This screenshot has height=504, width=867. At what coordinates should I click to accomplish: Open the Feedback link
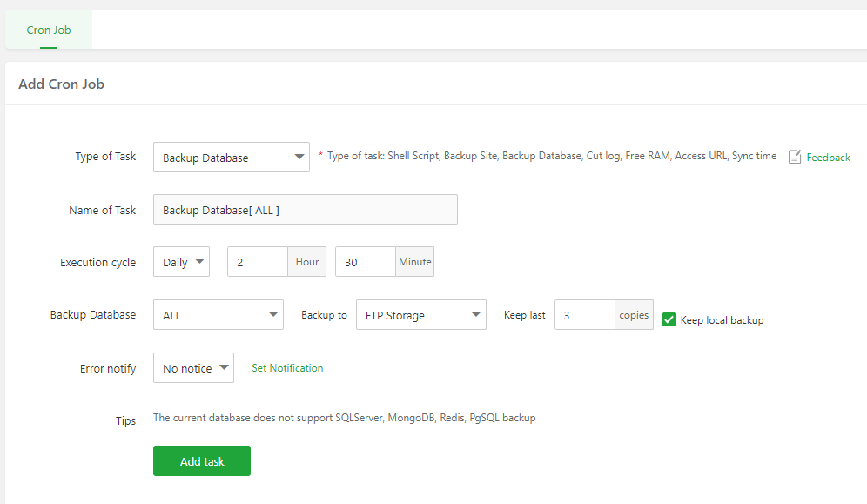[829, 158]
